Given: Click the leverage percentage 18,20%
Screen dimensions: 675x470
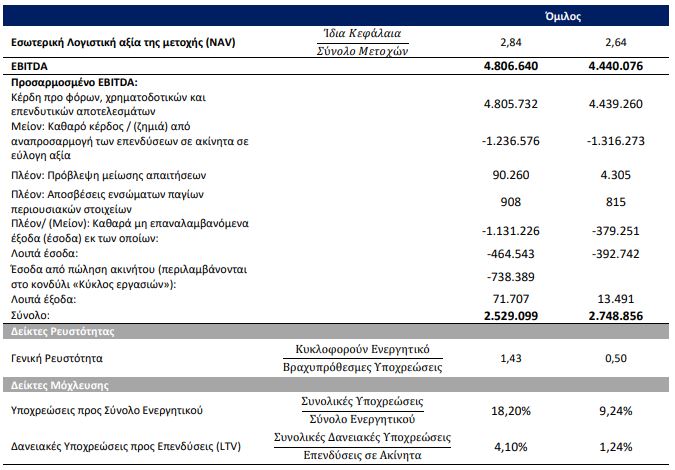Looking at the screenshot, I should coord(511,410).
